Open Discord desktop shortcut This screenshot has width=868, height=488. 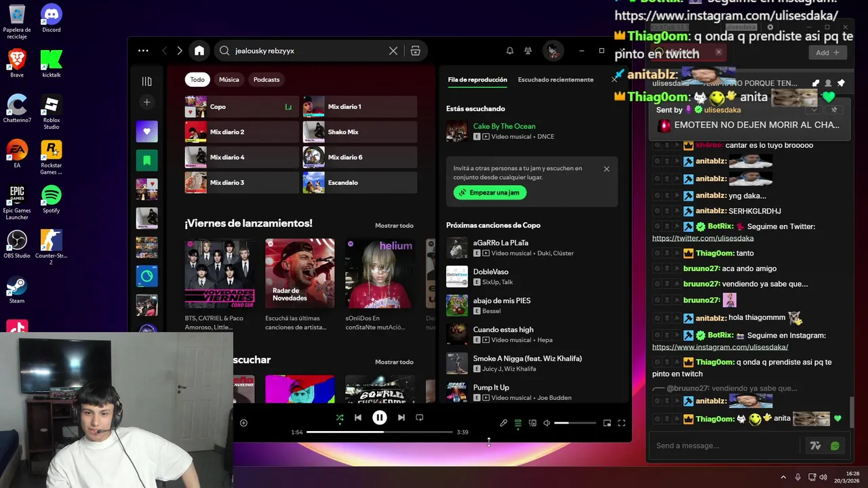point(51,19)
